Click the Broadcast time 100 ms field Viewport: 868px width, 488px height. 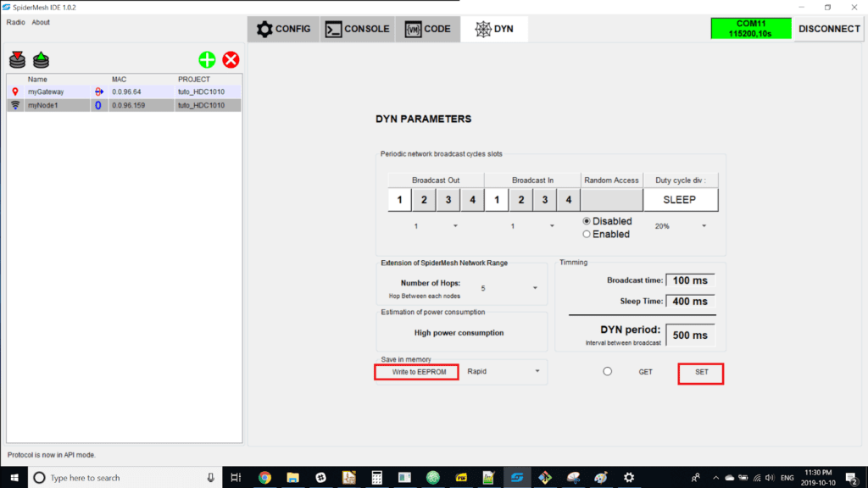tap(690, 280)
